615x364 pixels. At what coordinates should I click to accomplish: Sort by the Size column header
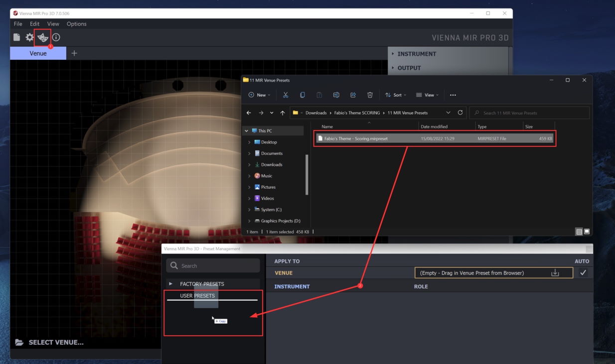(x=529, y=126)
